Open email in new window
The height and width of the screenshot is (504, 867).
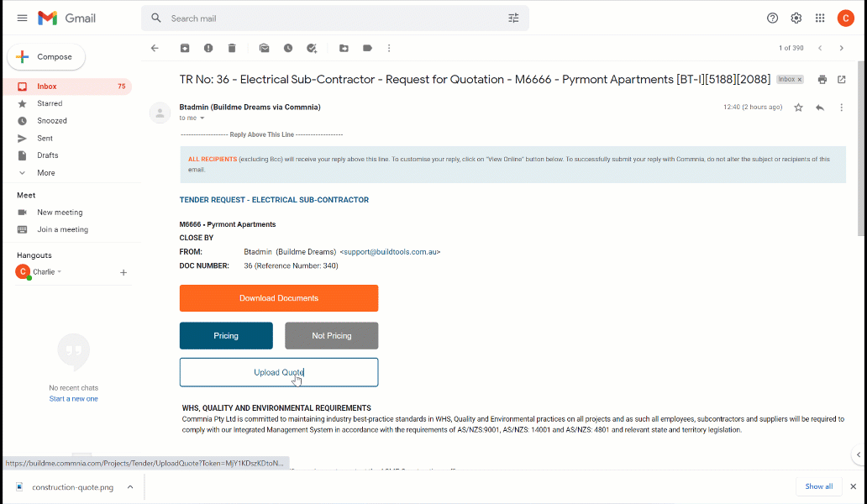[842, 80]
